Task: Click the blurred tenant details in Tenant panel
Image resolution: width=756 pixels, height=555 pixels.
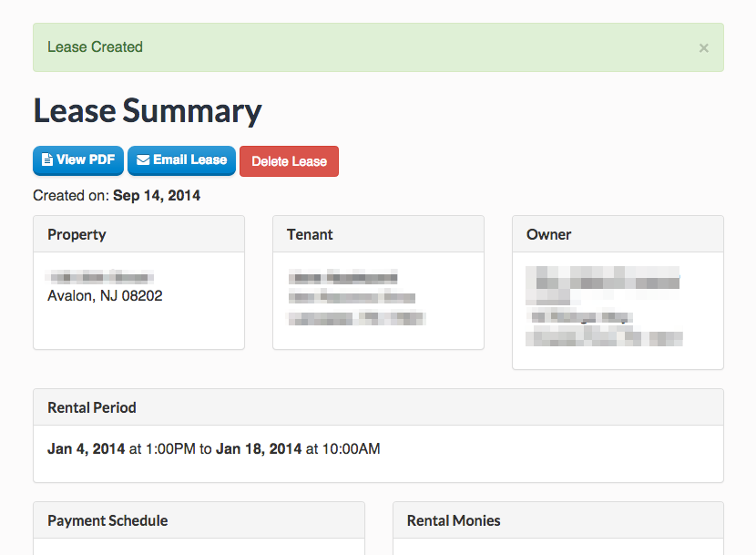Action: pyautogui.click(x=355, y=298)
